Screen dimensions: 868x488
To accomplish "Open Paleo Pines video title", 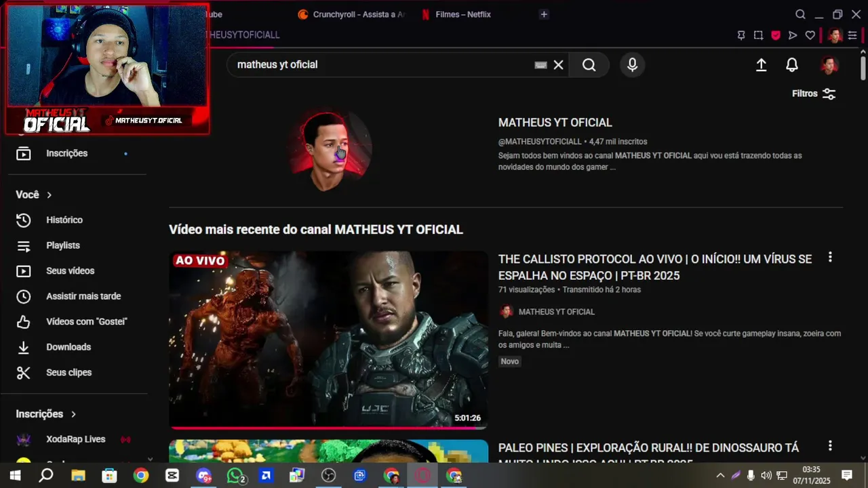I will 648,455.
